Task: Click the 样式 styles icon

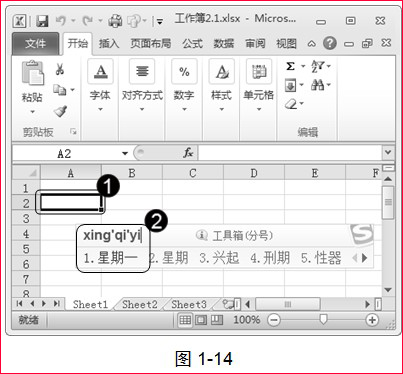Action: (x=222, y=71)
